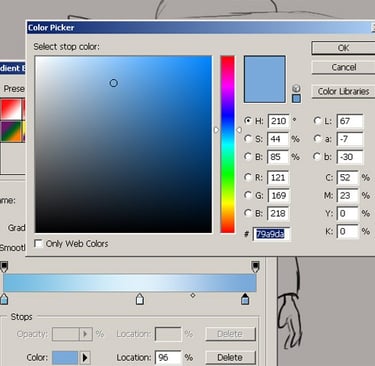The width and height of the screenshot is (375, 366).
Task: Select the H hue radio button
Action: (248, 120)
